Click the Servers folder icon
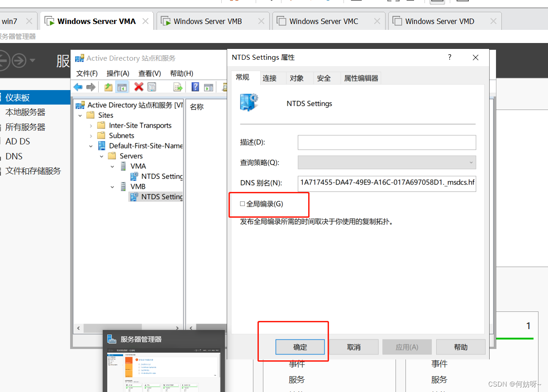This screenshot has width=548, height=392. point(112,156)
